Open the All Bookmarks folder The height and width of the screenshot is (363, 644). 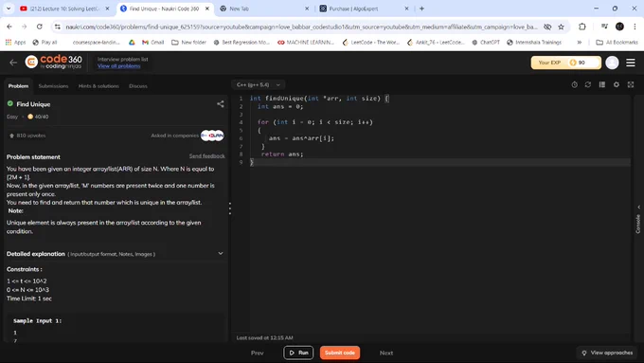tap(617, 43)
